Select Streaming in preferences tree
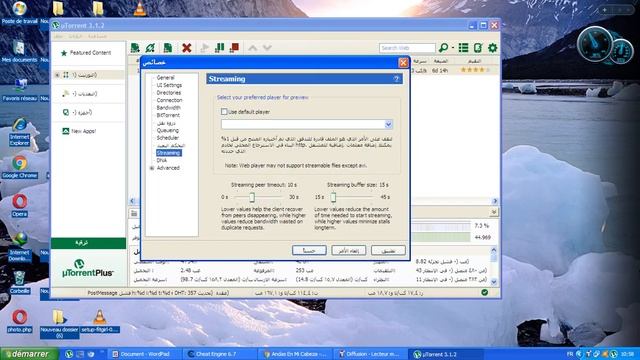This screenshot has width=640, height=360. tap(168, 153)
